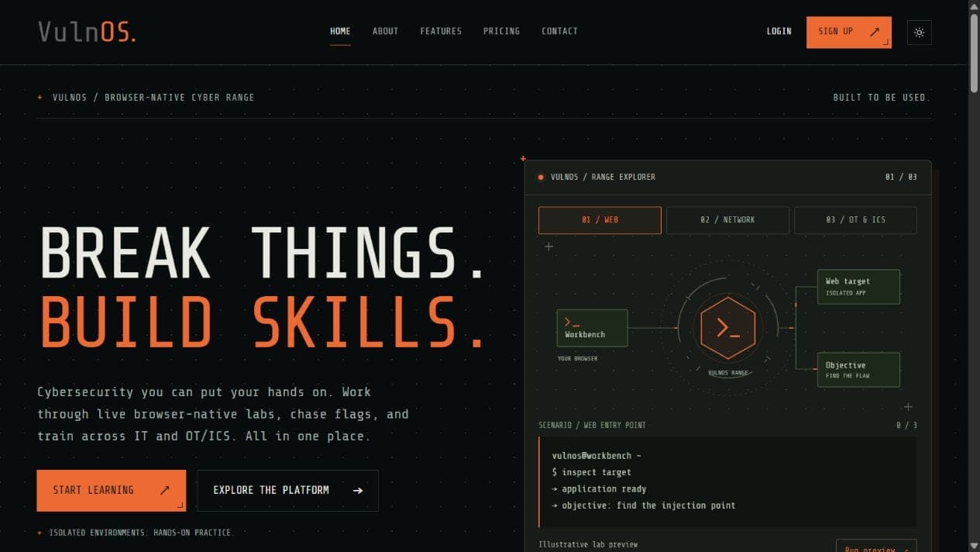
Task: Click the Objective node
Action: coord(858,370)
